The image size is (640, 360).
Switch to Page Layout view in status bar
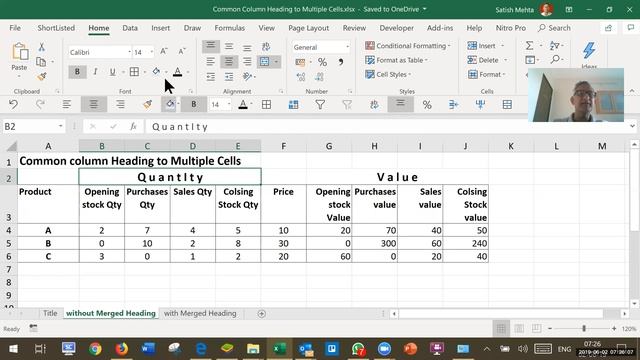point(519,328)
